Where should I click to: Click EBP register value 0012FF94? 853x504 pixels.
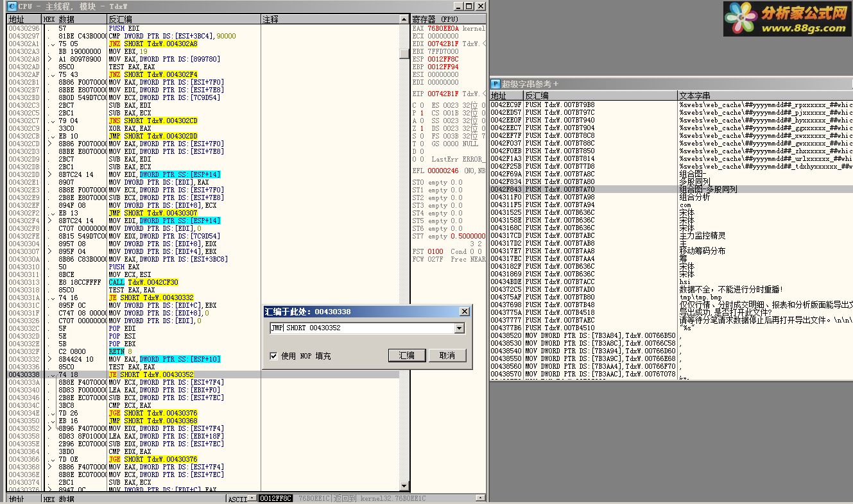tap(444, 67)
